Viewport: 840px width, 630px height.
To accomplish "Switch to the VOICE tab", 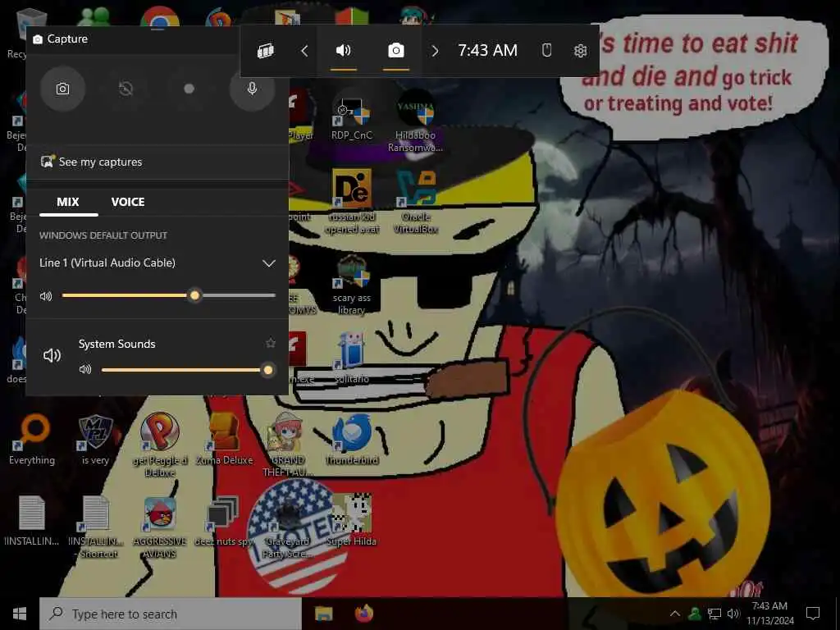I will click(x=127, y=202).
